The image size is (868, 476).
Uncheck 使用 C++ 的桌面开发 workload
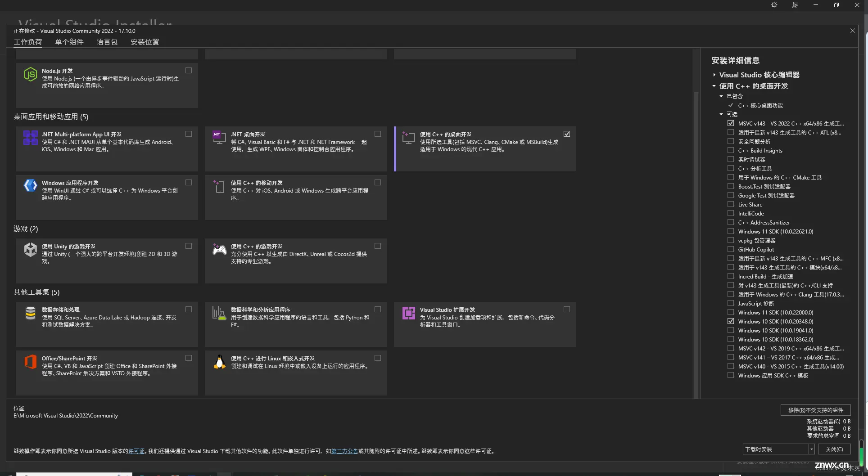(x=567, y=134)
